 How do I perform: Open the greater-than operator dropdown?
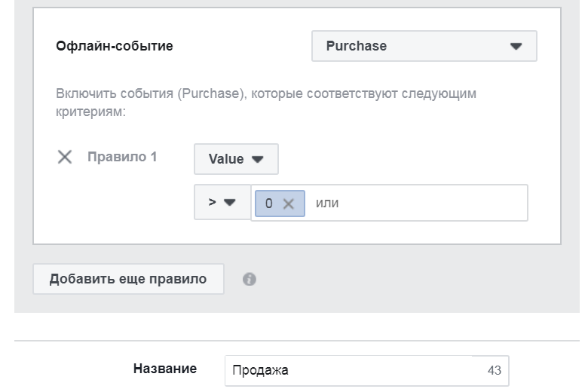click(x=222, y=202)
